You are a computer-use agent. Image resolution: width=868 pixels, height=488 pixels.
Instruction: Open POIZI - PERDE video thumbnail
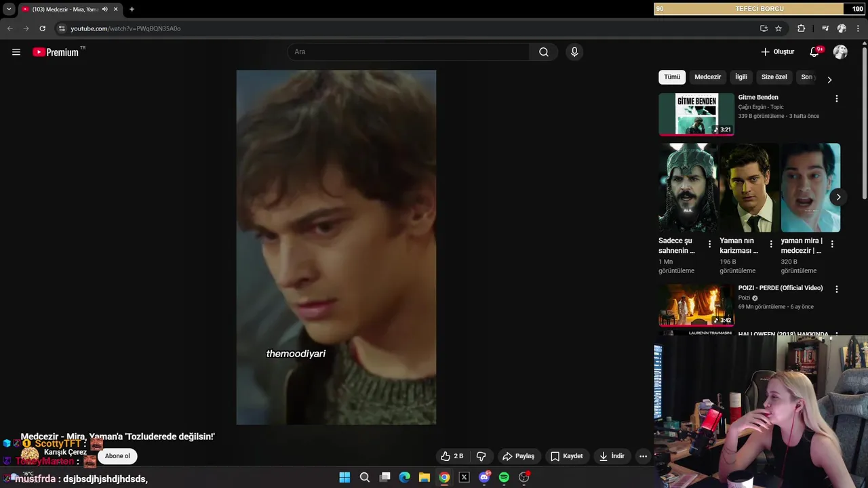point(696,305)
